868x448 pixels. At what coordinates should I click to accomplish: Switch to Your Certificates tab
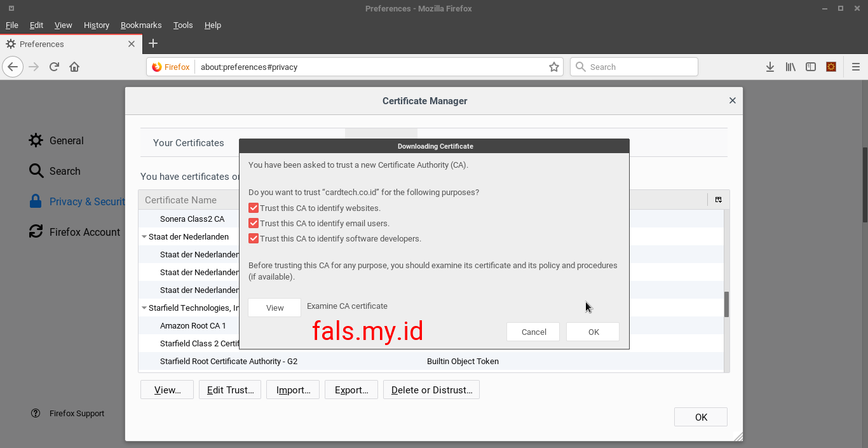189,143
